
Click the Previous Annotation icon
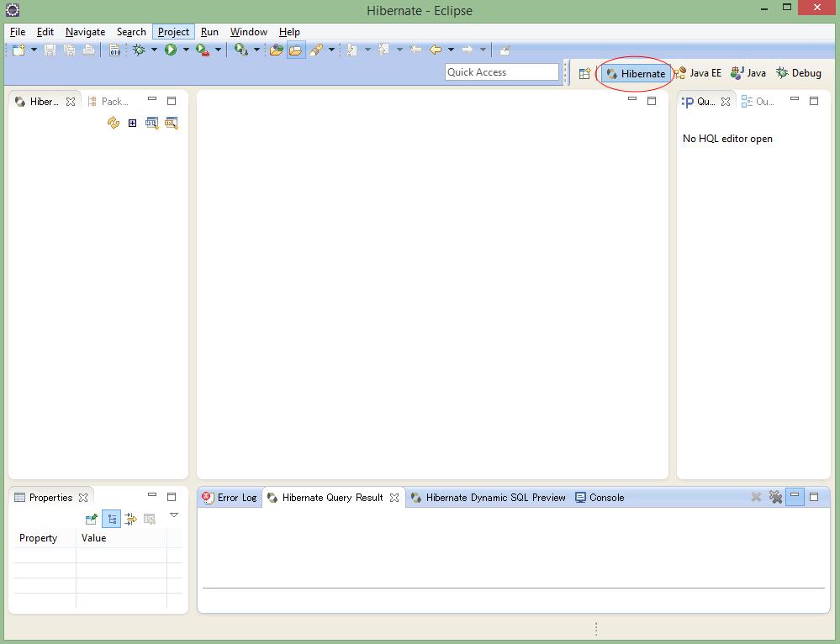tap(383, 50)
